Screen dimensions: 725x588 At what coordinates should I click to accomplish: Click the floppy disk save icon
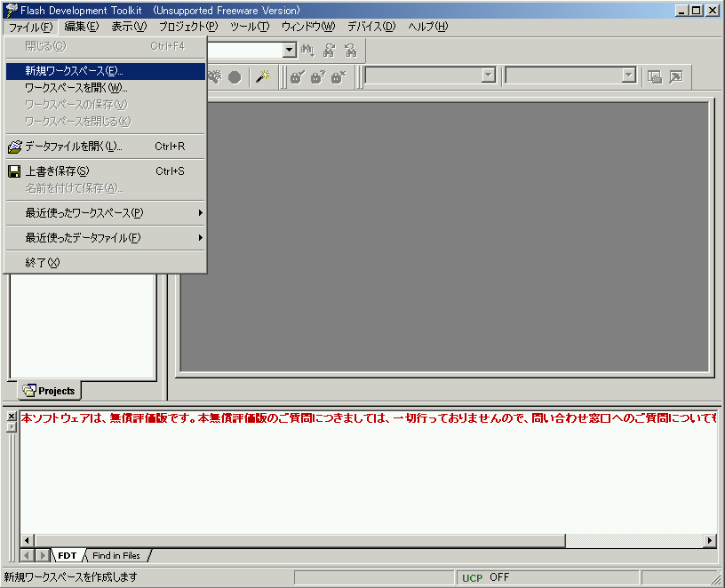click(x=14, y=171)
